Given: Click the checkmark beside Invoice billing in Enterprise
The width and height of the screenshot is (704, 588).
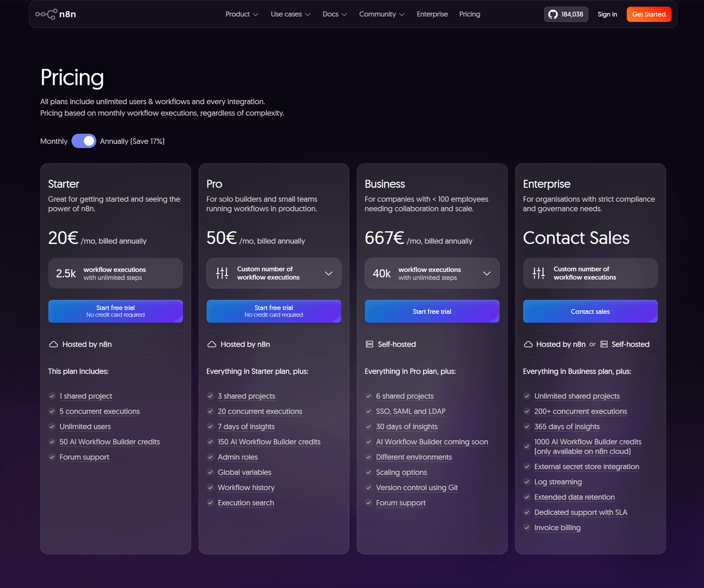Looking at the screenshot, I should point(527,528).
